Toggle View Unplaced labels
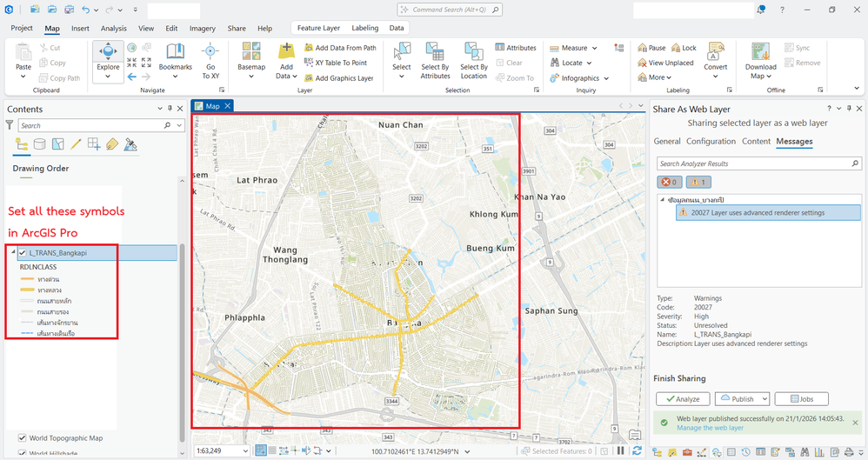 (x=665, y=63)
